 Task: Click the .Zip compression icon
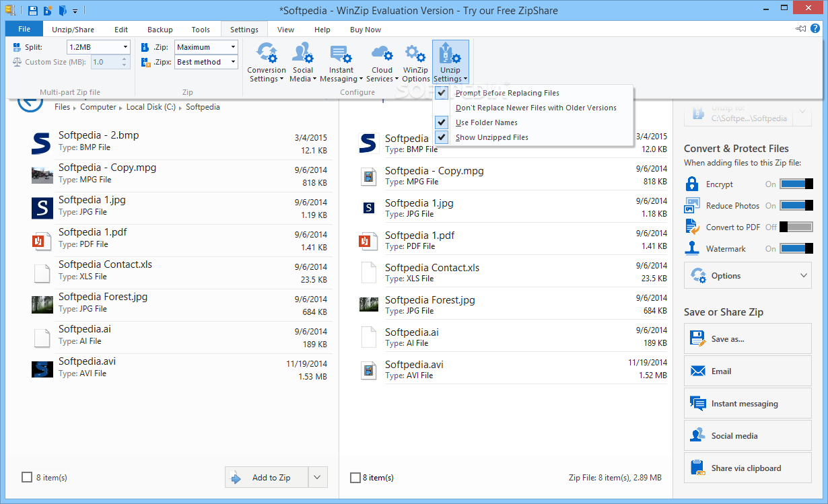145,47
